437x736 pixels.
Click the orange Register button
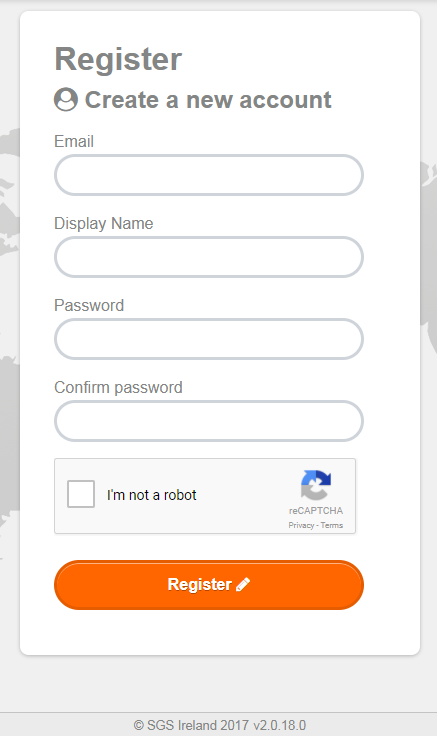(209, 585)
